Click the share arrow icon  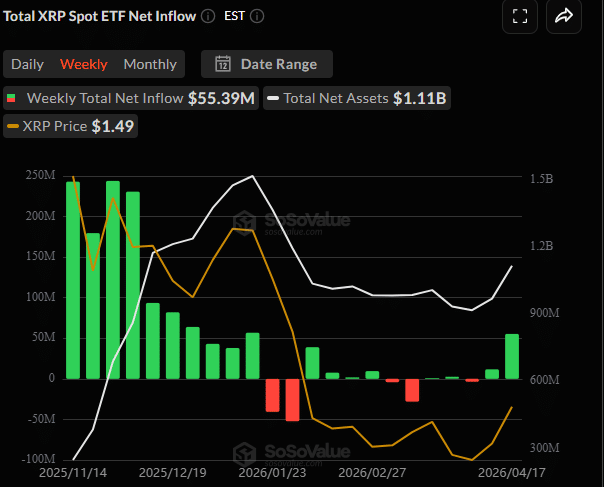[563, 16]
